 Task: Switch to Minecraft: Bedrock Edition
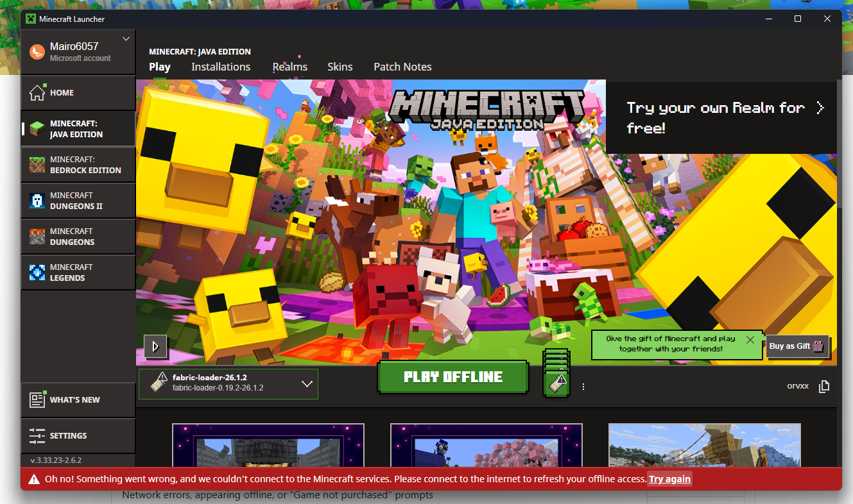(78, 165)
